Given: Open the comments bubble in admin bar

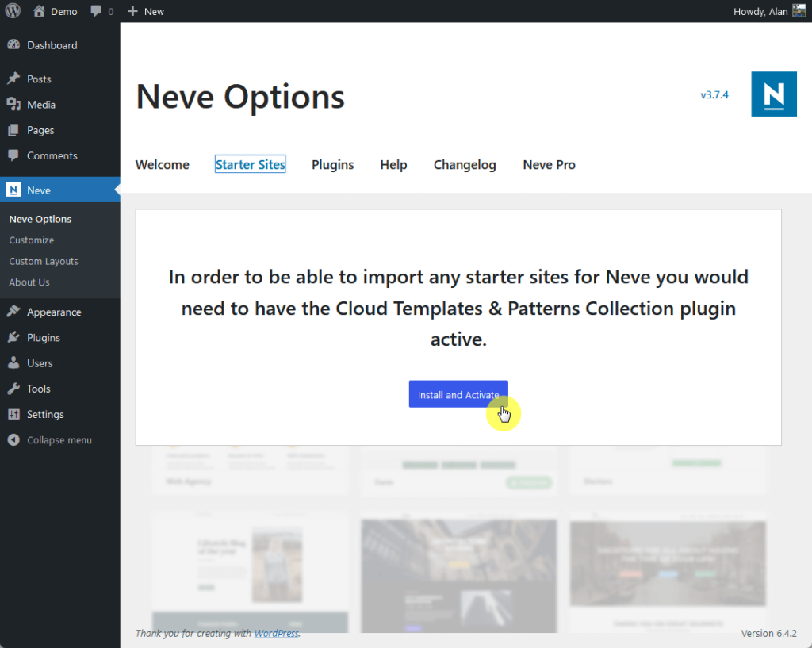Looking at the screenshot, I should click(96, 11).
